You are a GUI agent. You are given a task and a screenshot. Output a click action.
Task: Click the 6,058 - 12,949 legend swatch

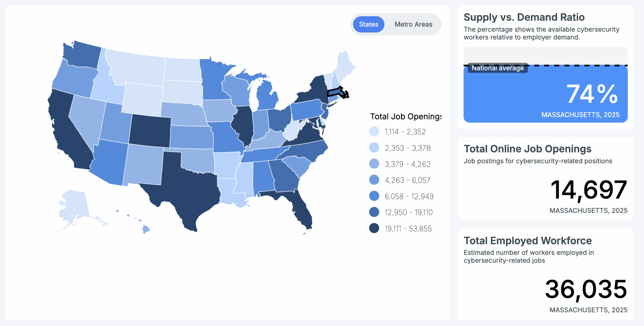click(x=374, y=196)
